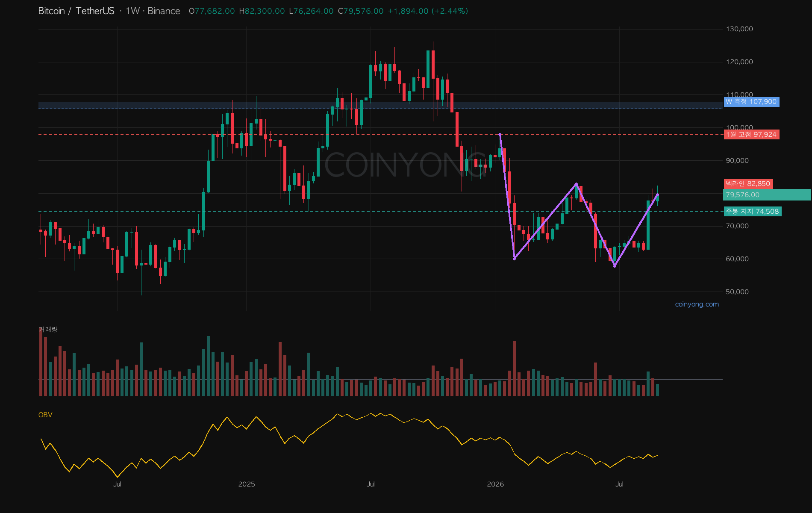This screenshot has width=812, height=513.
Task: Click the 130,000 price axis label
Action: point(739,29)
